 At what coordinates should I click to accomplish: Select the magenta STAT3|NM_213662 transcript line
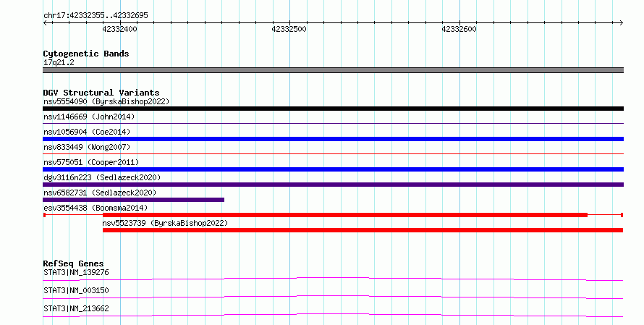tap(333, 315)
